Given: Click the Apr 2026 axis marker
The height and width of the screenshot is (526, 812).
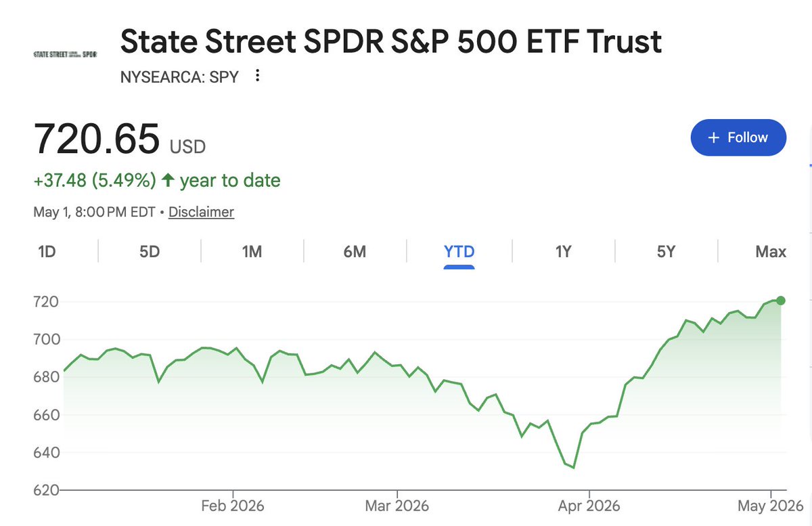Looking at the screenshot, I should pos(589,506).
